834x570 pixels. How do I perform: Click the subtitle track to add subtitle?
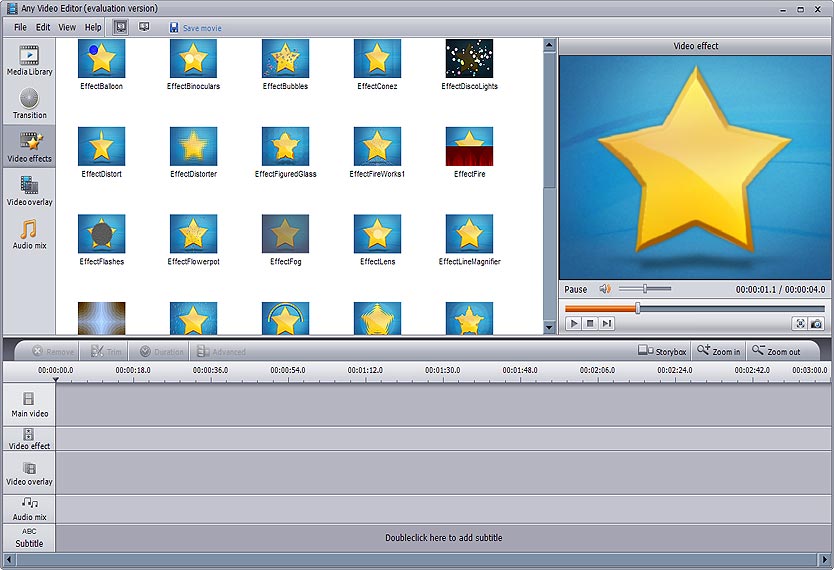click(x=444, y=538)
